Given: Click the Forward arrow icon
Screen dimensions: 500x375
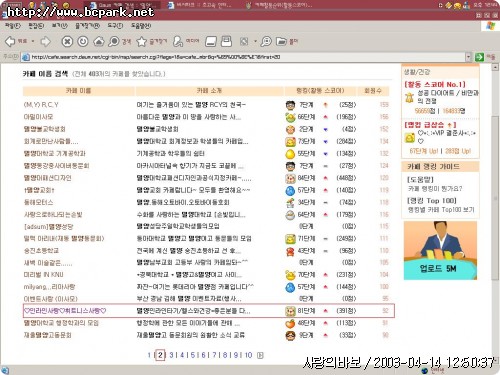Looking at the screenshot, I should [x=45, y=41].
